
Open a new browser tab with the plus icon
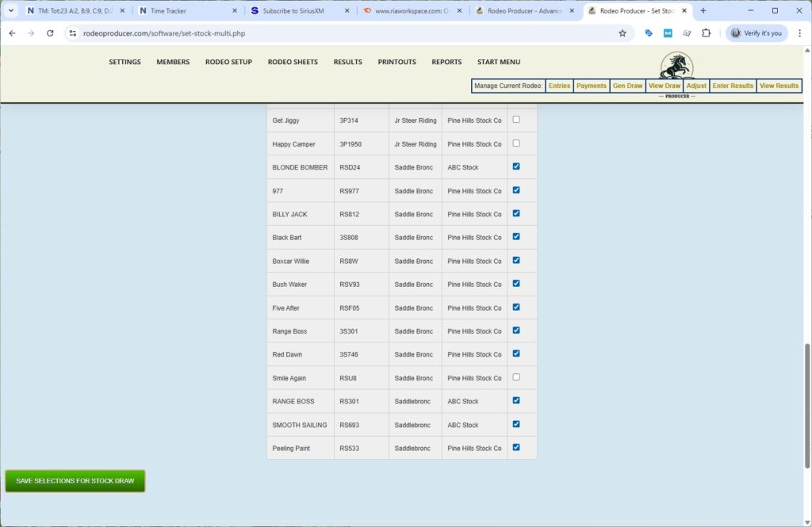pos(703,11)
